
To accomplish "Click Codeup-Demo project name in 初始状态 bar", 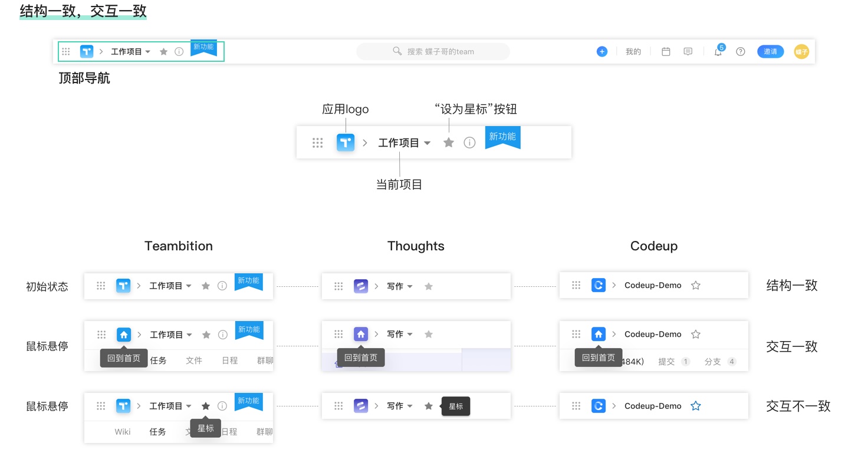I will (x=653, y=285).
